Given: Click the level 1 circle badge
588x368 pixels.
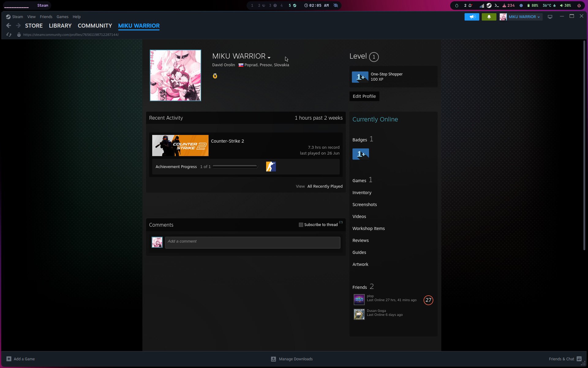Looking at the screenshot, I should tap(374, 57).
